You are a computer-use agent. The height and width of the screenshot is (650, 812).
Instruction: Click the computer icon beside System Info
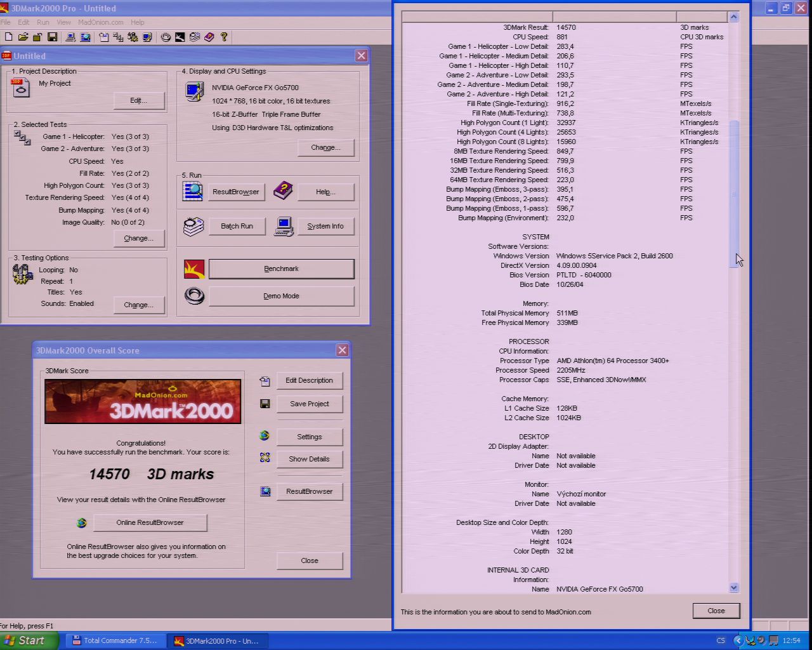[x=284, y=227]
